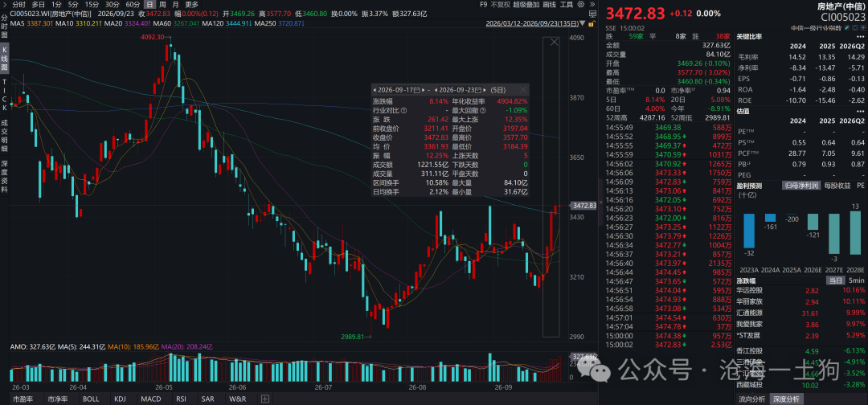
Task: Select the 周 weekly period tab
Action: 163,4
